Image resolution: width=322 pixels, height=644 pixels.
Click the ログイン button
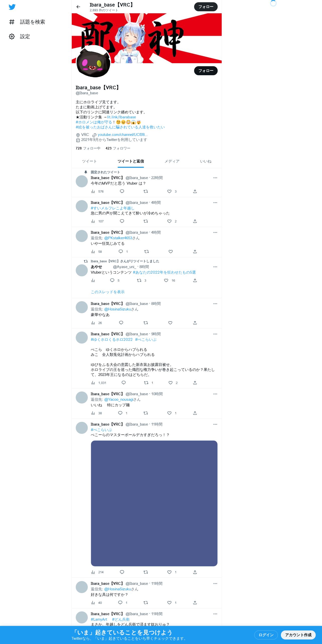pyautogui.click(x=266, y=635)
